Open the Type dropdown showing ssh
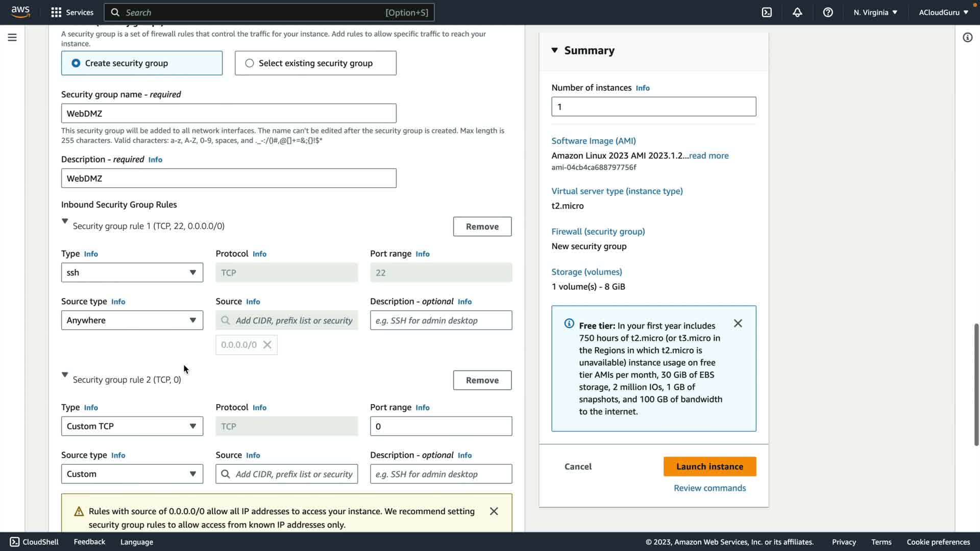Screen dimensions: 980x551 coord(132,272)
